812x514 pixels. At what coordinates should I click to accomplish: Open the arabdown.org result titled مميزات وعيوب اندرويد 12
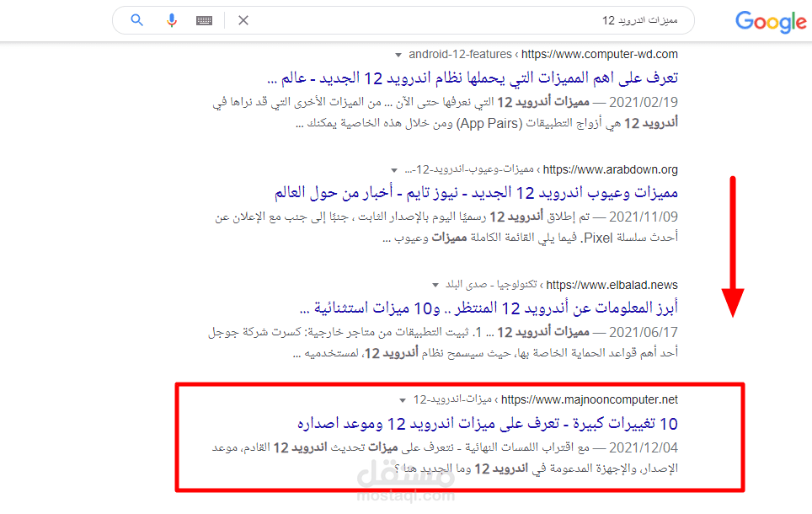476,193
